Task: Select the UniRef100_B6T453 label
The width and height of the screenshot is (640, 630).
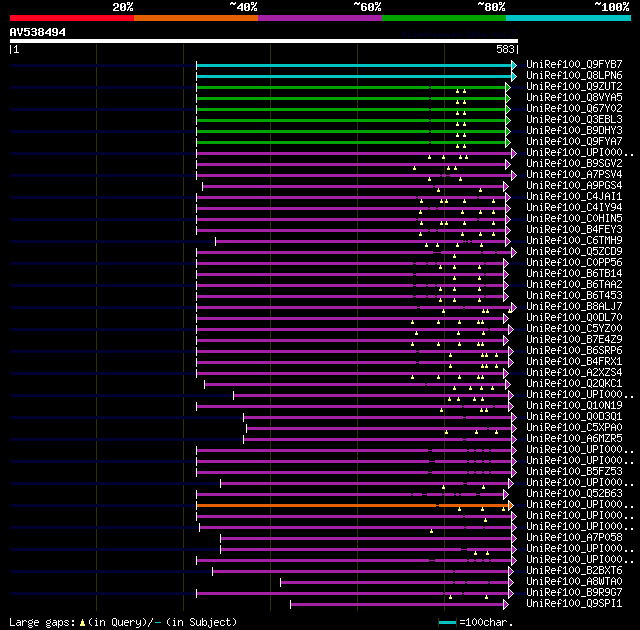Action: pyautogui.click(x=574, y=296)
